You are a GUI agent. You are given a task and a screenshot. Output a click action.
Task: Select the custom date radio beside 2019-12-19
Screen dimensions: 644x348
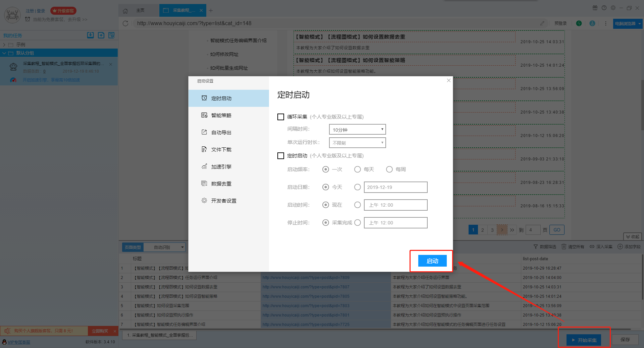(358, 187)
